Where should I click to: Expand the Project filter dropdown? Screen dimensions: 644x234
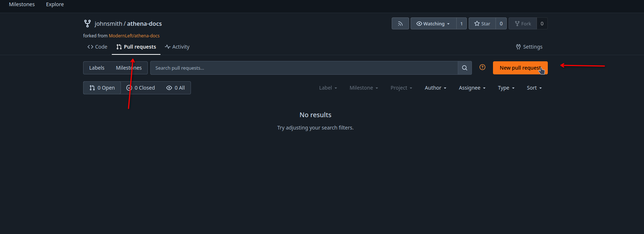click(x=401, y=88)
